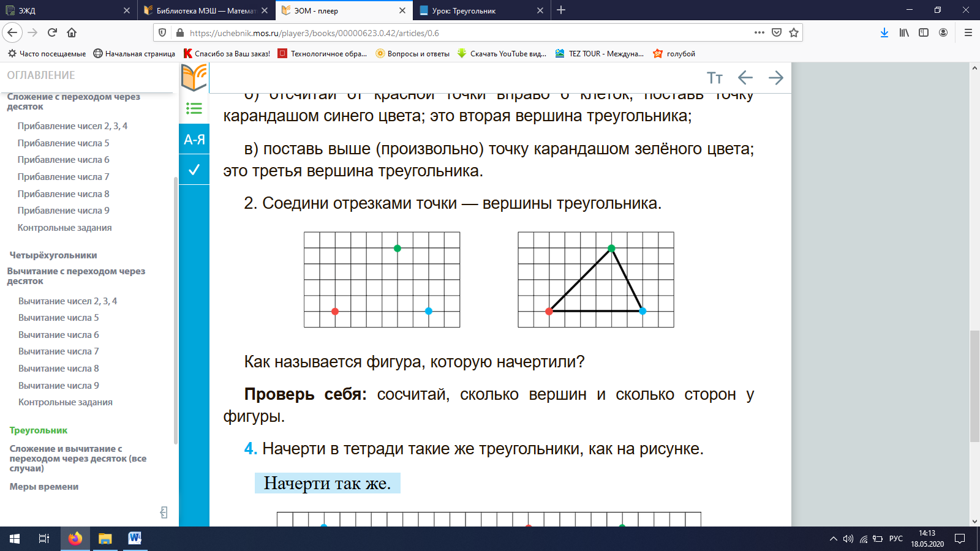Viewport: 980px width, 551px height.
Task: Open Word from the taskbar
Action: click(x=135, y=539)
